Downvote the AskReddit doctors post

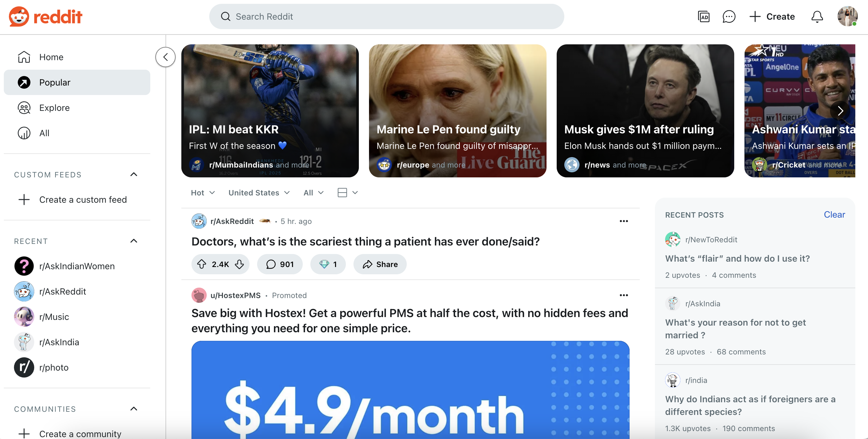[240, 264]
